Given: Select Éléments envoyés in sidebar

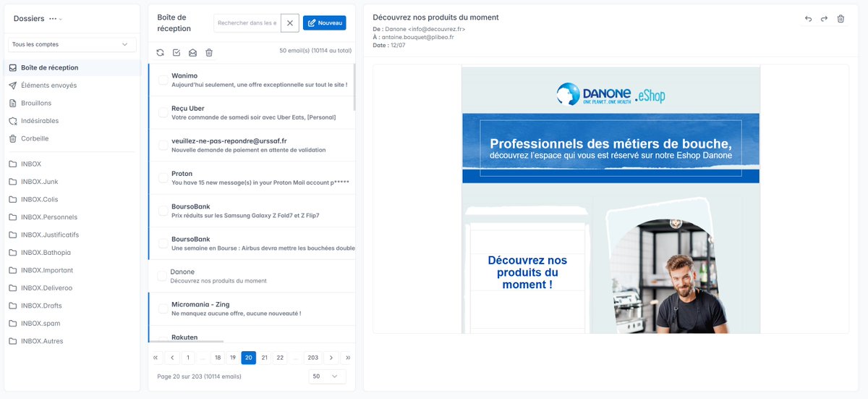Looking at the screenshot, I should [x=72, y=85].
